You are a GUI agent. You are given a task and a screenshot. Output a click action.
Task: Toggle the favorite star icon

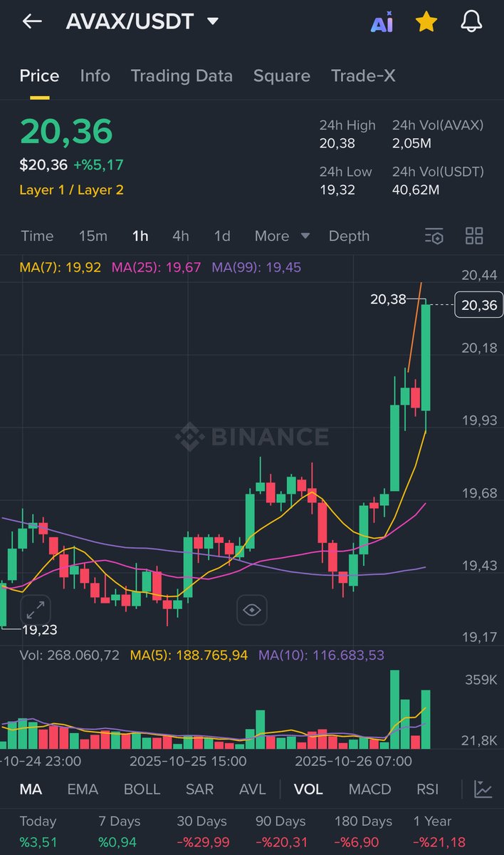(x=426, y=22)
